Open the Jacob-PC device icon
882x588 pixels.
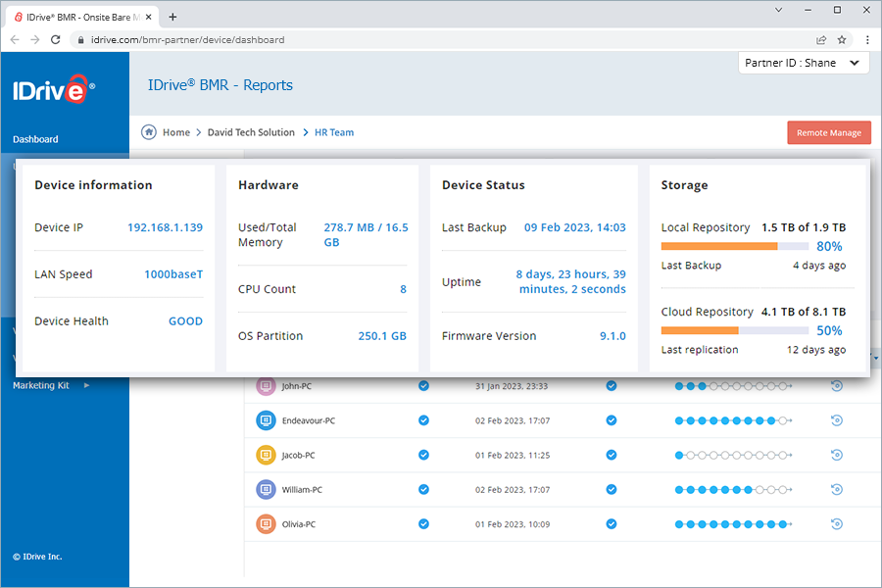266,455
